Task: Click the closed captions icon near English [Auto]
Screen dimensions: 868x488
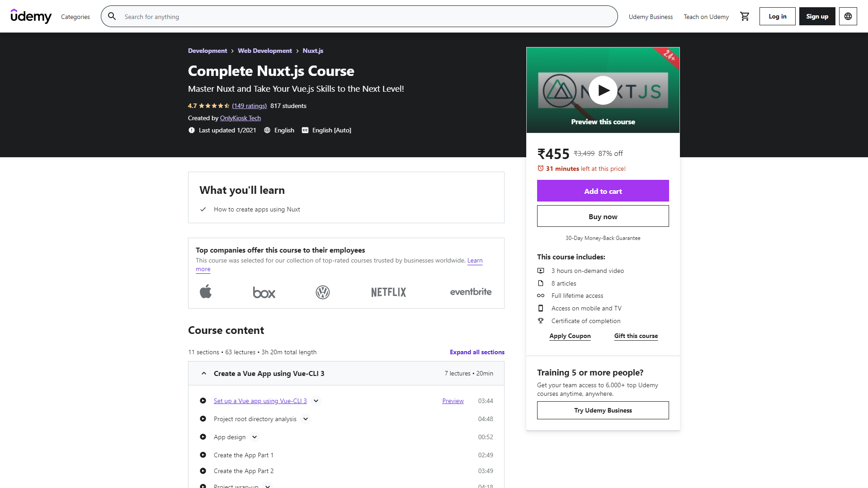Action: 305,130
